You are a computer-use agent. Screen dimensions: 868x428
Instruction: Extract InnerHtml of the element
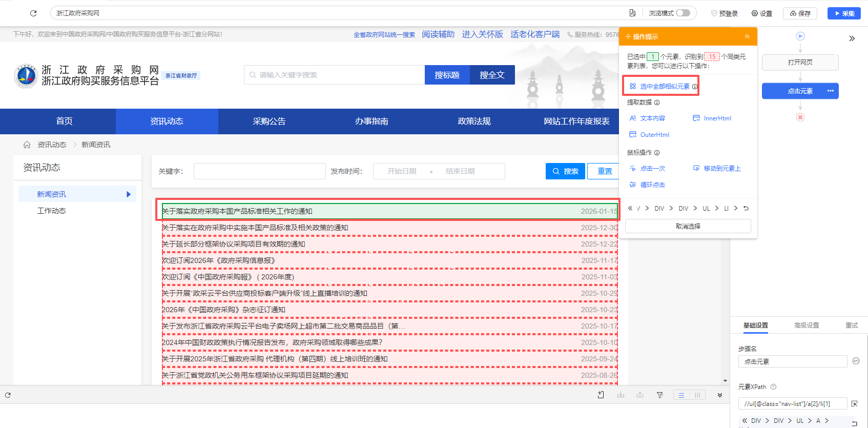(712, 118)
